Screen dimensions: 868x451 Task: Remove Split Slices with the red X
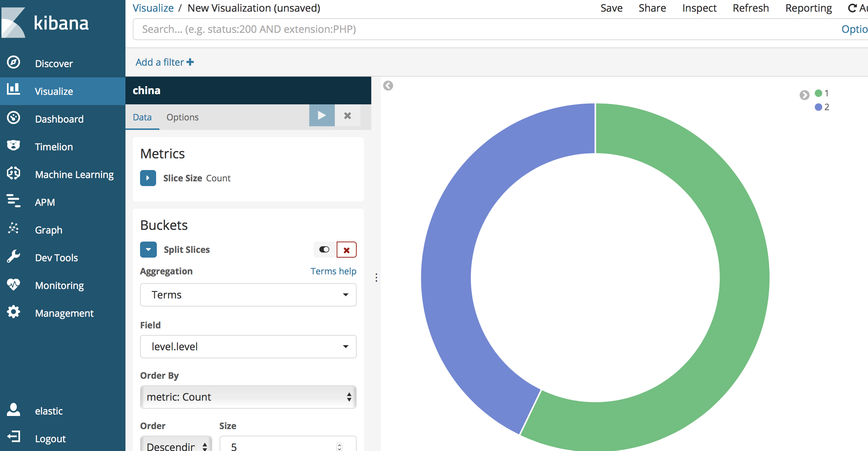coord(346,250)
